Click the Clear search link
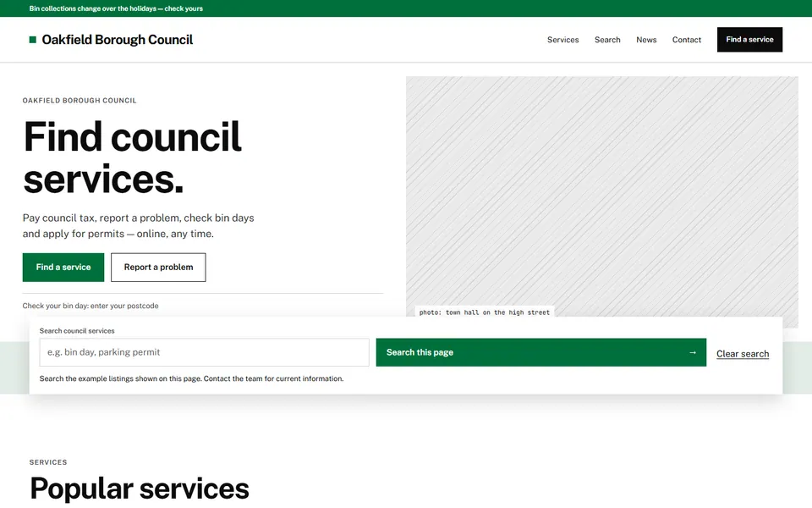 point(743,354)
